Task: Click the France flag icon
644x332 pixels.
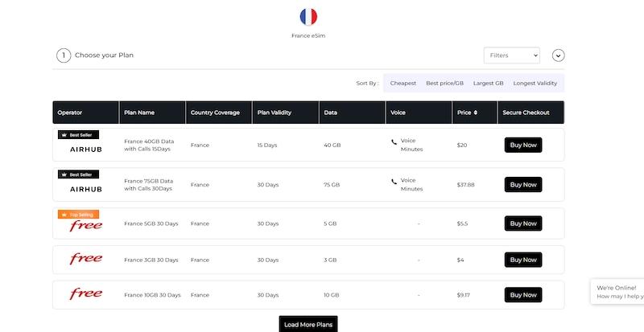Action: tap(308, 16)
